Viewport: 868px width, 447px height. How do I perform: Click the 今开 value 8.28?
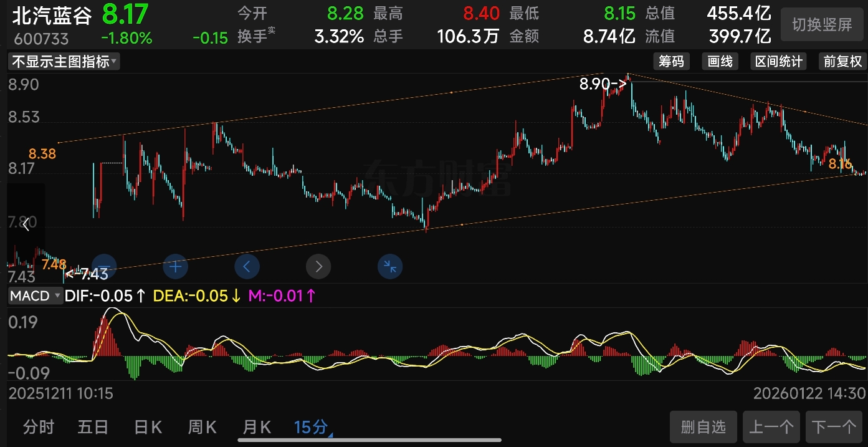(x=345, y=12)
